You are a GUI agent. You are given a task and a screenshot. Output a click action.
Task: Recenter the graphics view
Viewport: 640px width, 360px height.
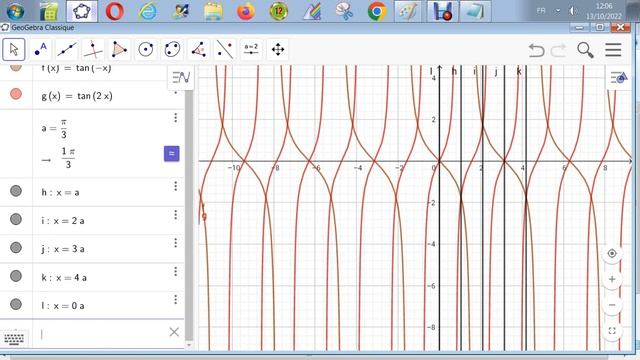pyautogui.click(x=611, y=253)
